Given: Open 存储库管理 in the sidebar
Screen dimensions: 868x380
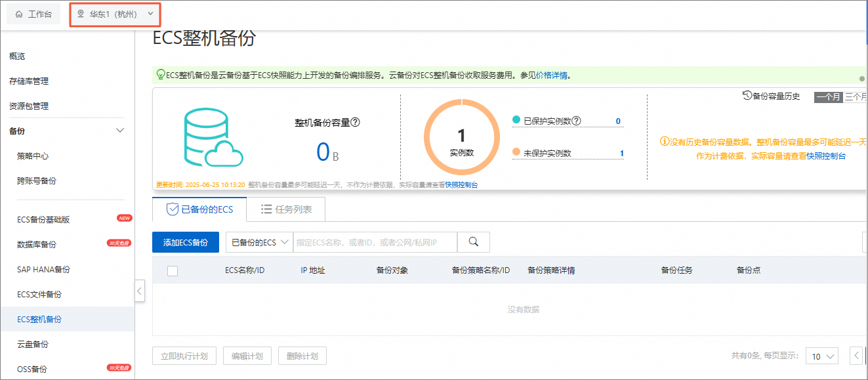Looking at the screenshot, I should tap(29, 81).
